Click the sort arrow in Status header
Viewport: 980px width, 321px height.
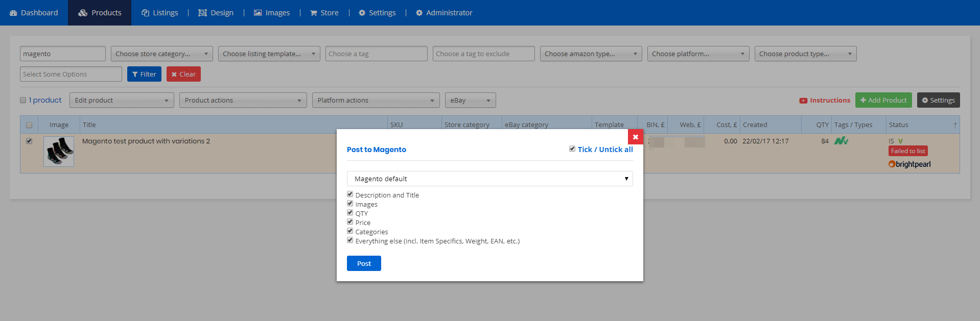pos(955,125)
